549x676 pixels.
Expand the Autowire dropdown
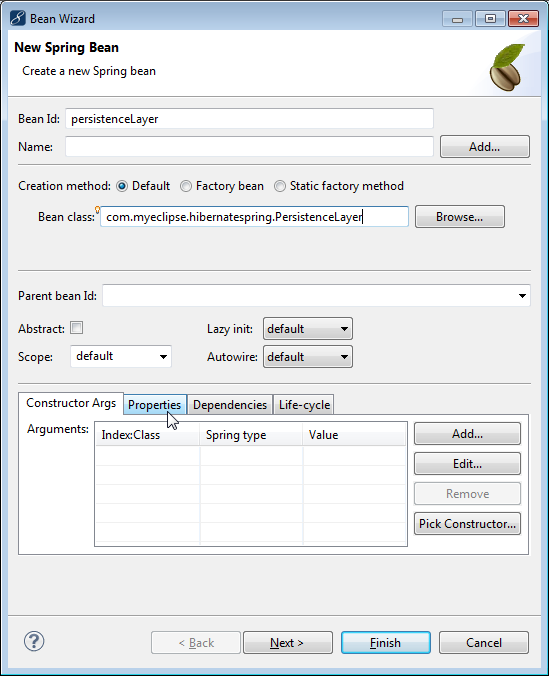tap(307, 357)
